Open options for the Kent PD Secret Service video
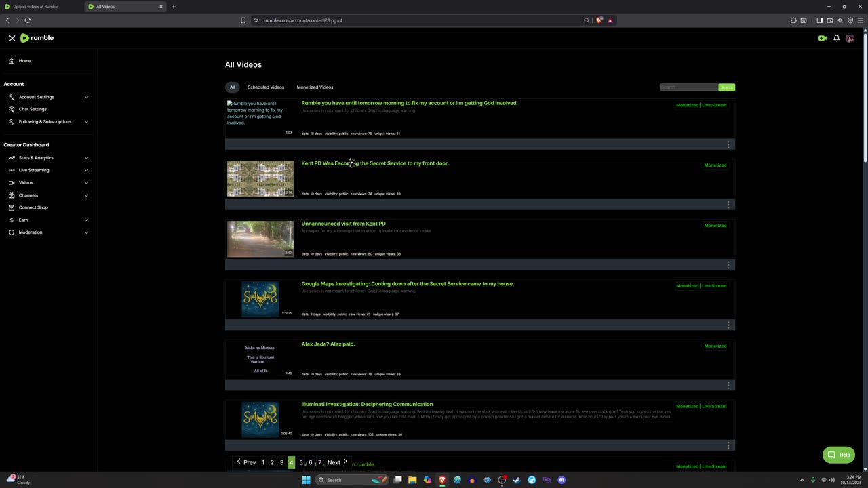The height and width of the screenshot is (488, 868). [728, 204]
